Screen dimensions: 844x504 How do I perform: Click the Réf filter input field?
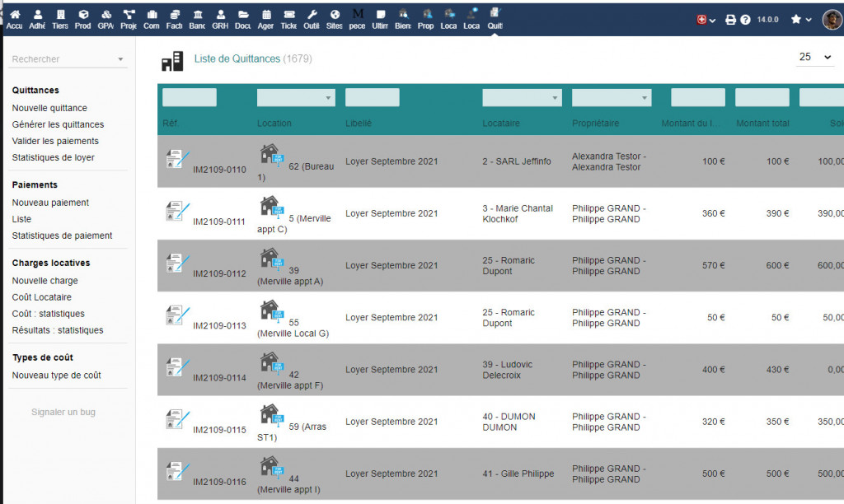click(x=190, y=98)
